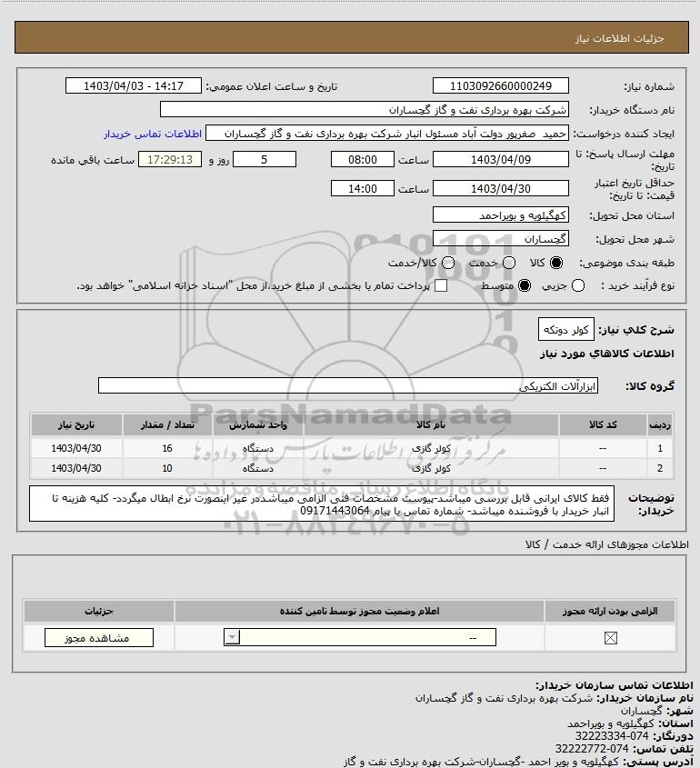Click quantity 16 in row 1
The height and width of the screenshot is (768, 700).
[167, 448]
